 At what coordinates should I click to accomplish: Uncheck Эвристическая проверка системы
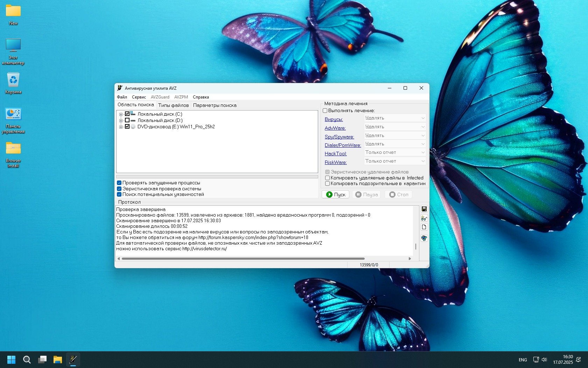119,189
